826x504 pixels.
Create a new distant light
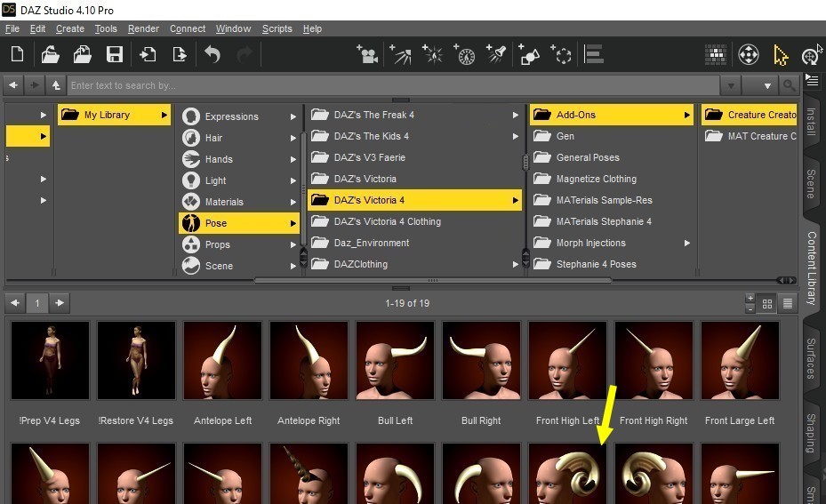400,54
